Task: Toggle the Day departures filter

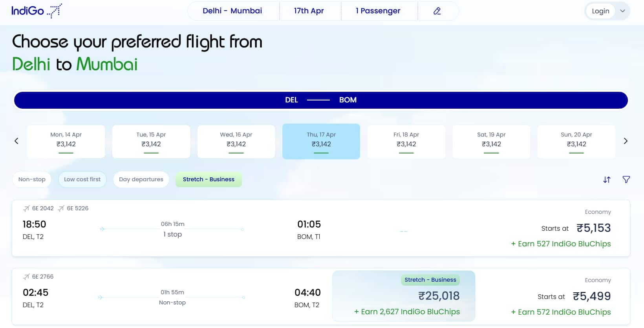Action: point(141,179)
